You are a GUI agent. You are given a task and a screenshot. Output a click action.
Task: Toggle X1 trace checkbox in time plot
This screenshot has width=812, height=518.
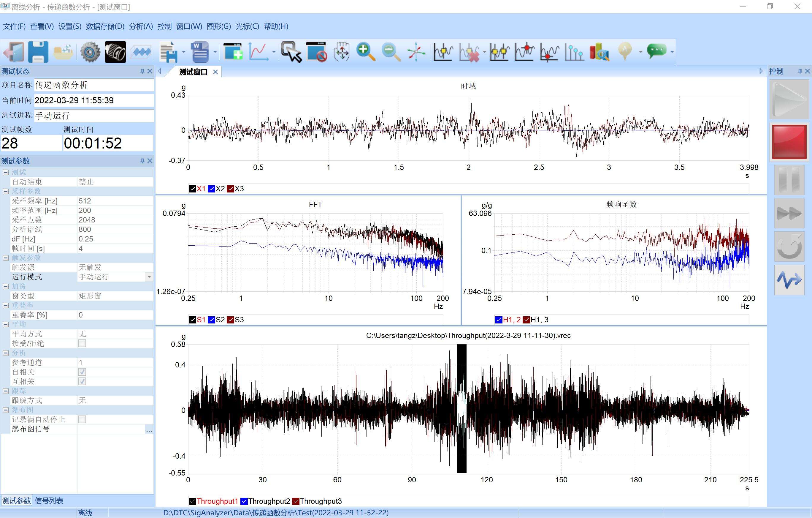[x=193, y=189]
